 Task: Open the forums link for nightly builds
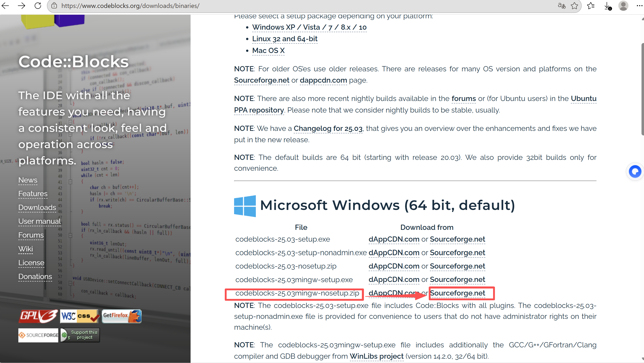463,99
